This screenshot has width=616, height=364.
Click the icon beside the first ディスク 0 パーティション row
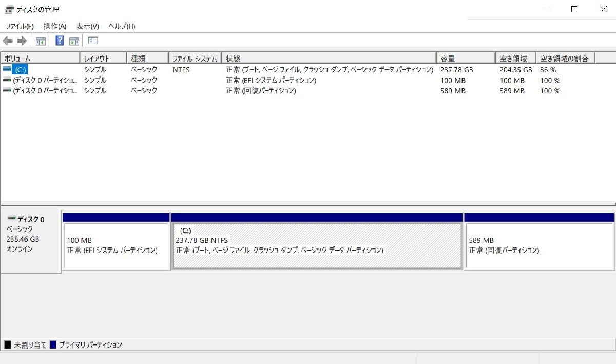(7, 80)
